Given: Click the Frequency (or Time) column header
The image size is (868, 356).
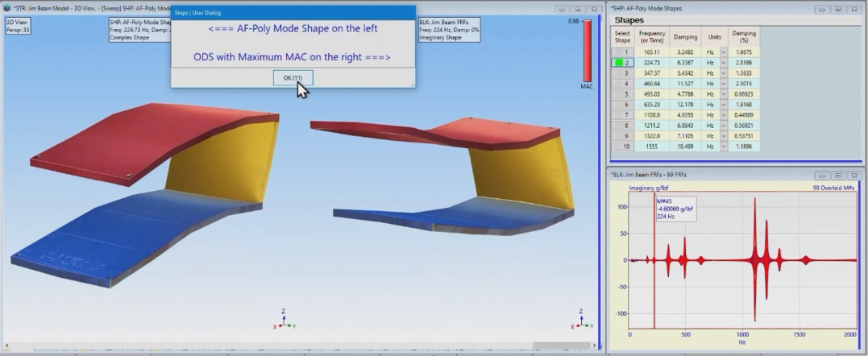Looking at the screenshot, I should [652, 37].
